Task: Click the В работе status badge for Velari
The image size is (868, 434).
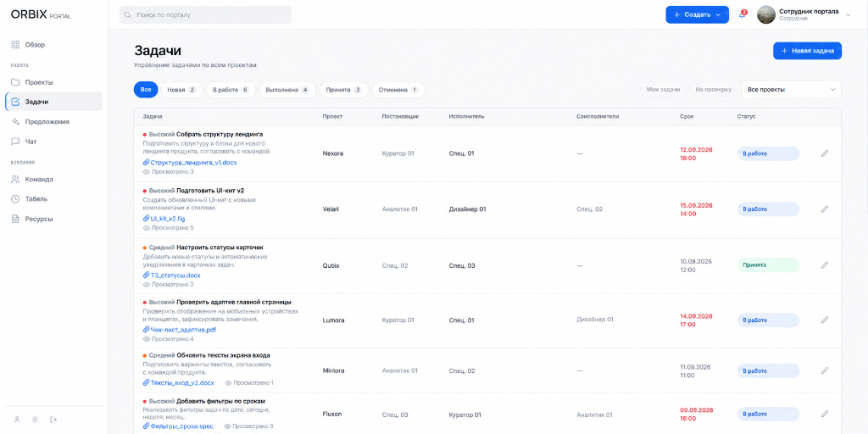Action: click(x=768, y=209)
